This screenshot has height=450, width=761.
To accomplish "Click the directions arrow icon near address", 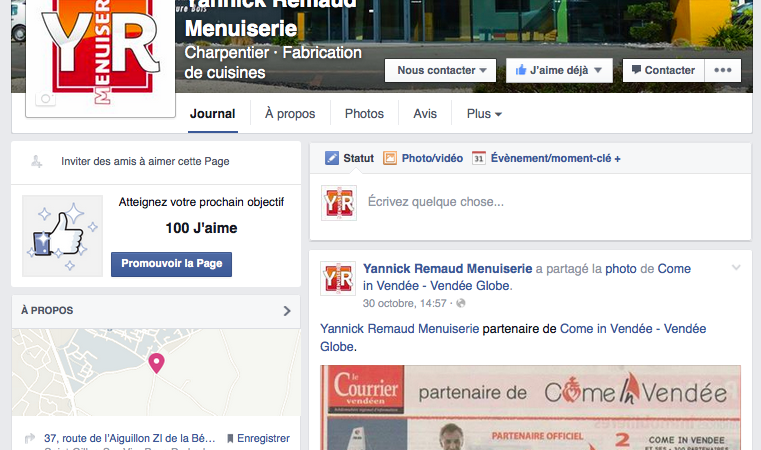I will click(x=30, y=438).
